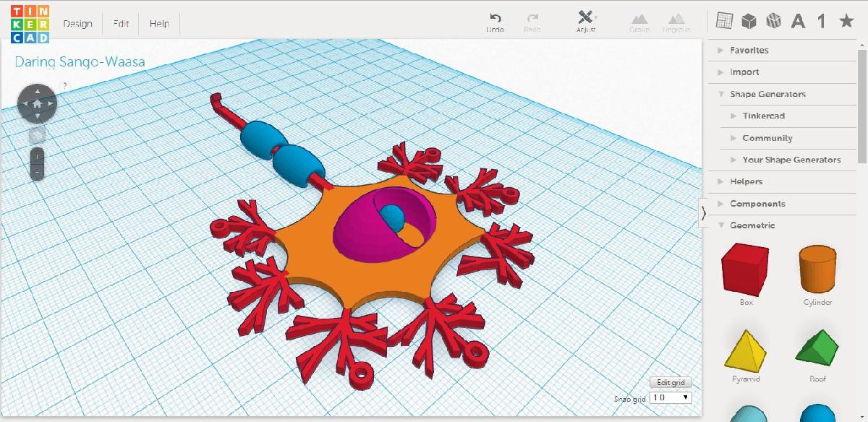Open the numbers '1' shape category
The image size is (868, 422).
(x=822, y=21)
